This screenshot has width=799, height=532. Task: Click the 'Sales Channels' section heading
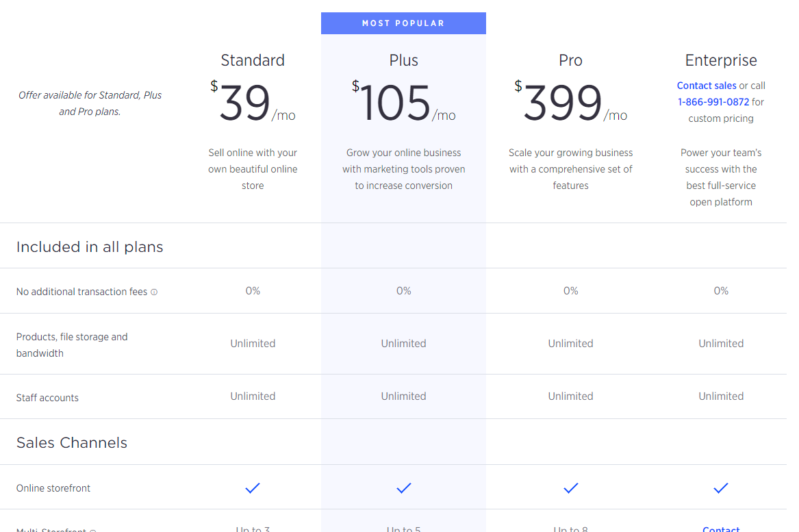72,442
